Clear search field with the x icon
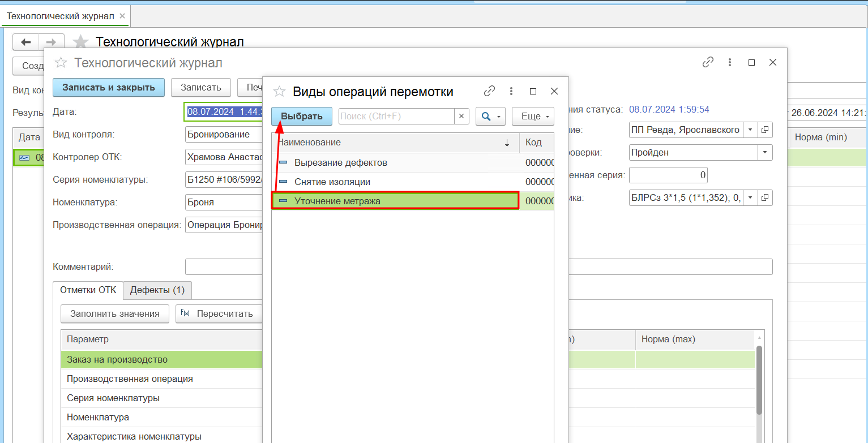This screenshot has height=443, width=868. [461, 117]
